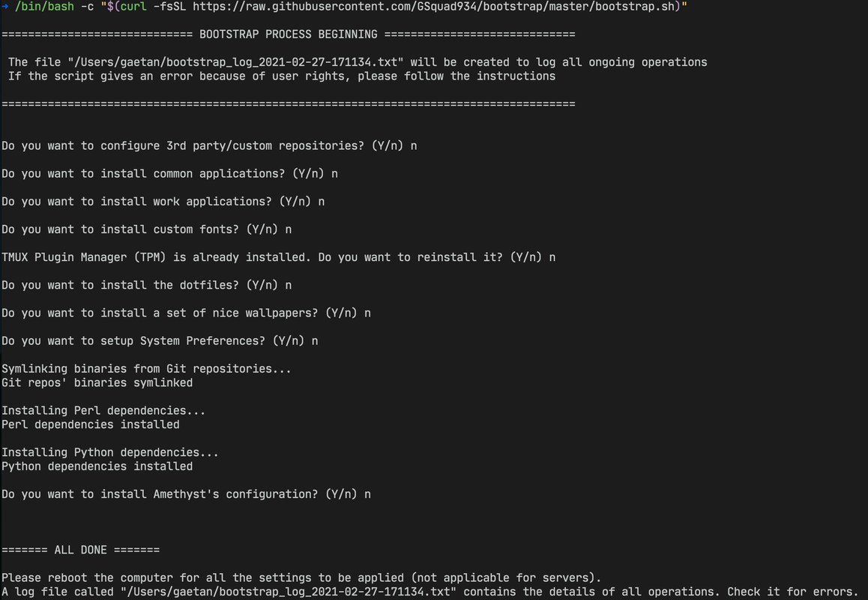This screenshot has width=868, height=600.
Task: Click the Symlinking binaries from Git line
Action: click(146, 368)
